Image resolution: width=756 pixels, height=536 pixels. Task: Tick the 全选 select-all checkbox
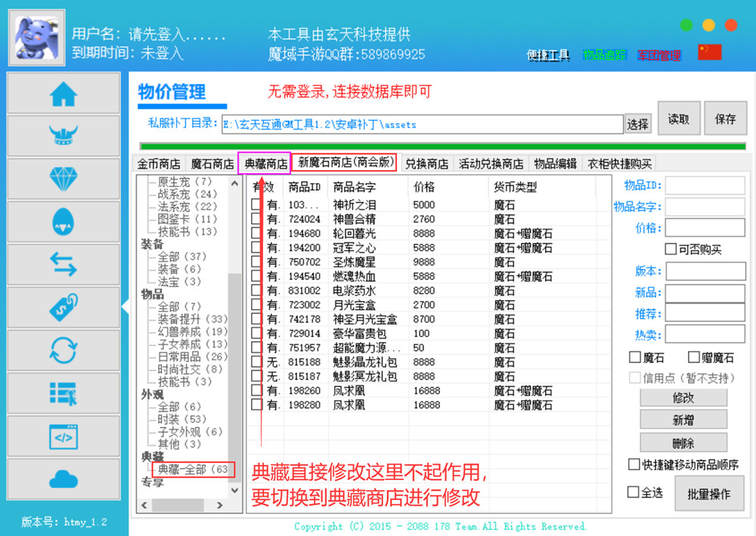(634, 492)
